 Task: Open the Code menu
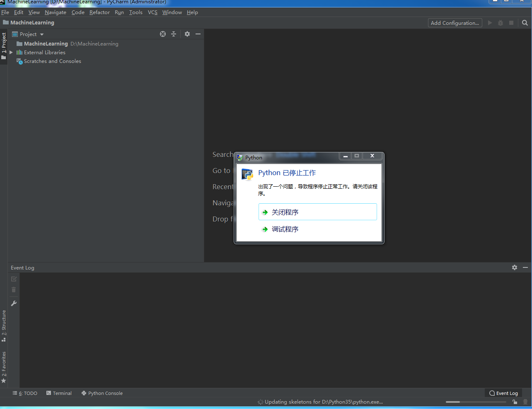click(x=78, y=12)
